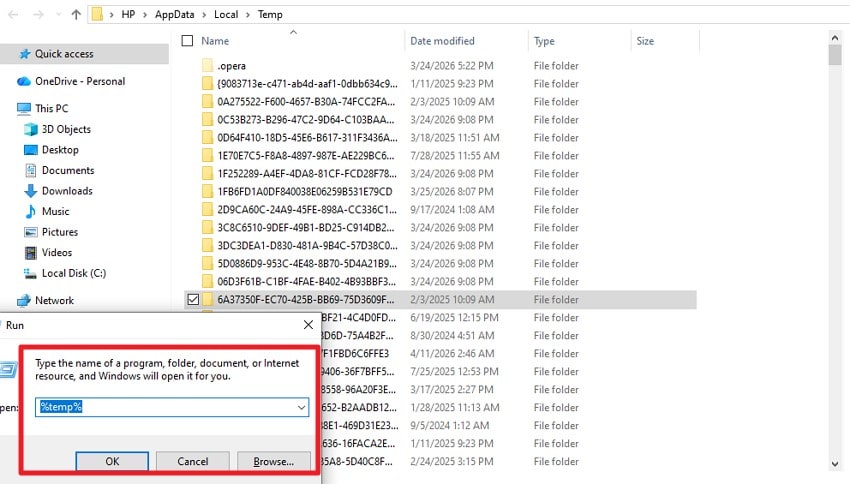Click the 3D Objects cube icon

pyautogui.click(x=30, y=130)
